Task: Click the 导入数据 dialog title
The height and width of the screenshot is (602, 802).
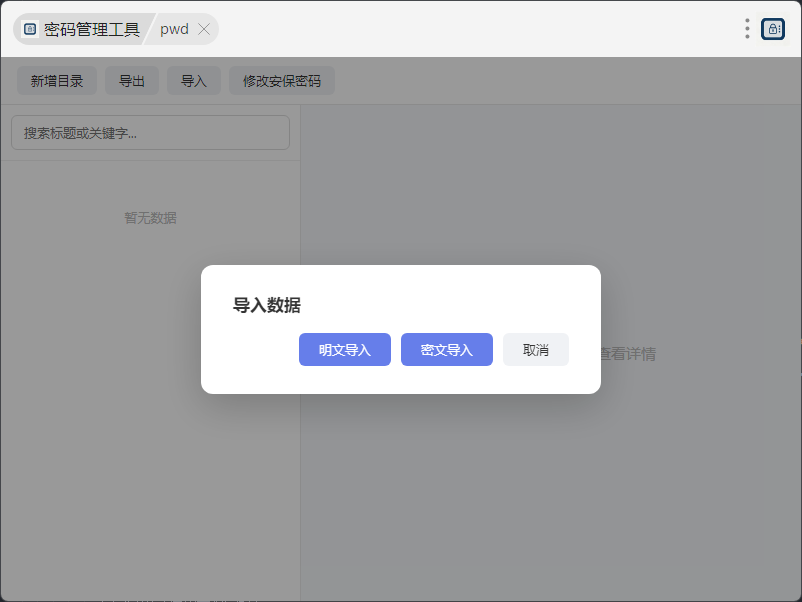Action: click(x=266, y=305)
